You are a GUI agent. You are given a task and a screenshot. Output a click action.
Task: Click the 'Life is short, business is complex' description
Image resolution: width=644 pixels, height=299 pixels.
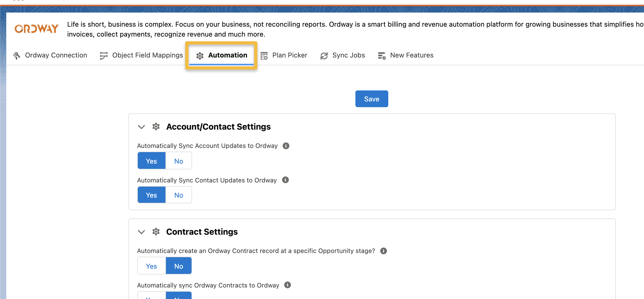point(355,29)
